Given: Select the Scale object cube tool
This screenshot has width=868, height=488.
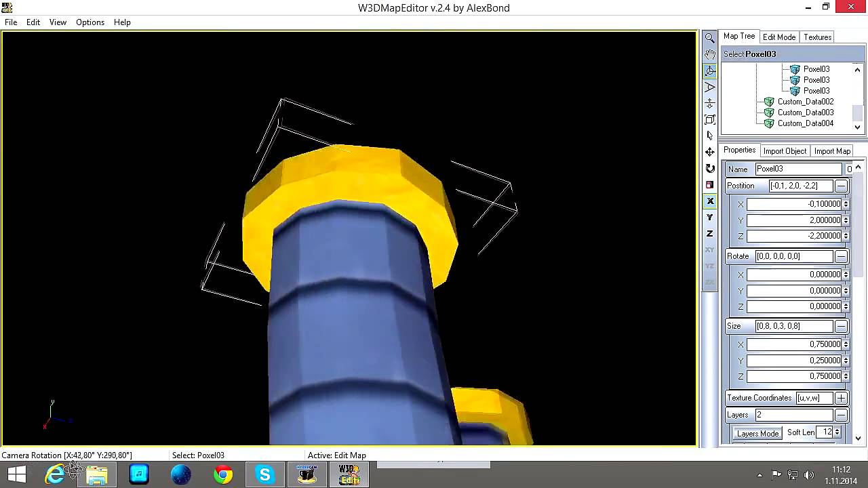Looking at the screenshot, I should tap(710, 184).
